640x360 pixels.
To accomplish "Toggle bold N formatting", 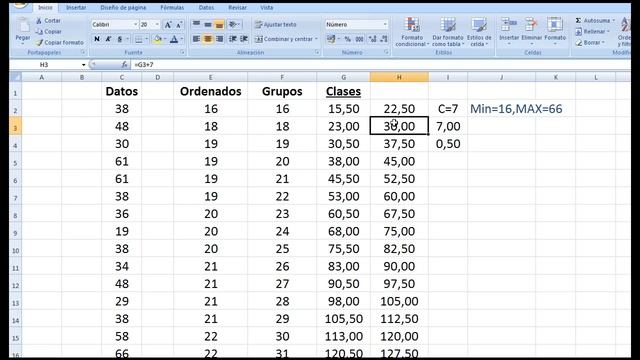I will tap(97, 39).
